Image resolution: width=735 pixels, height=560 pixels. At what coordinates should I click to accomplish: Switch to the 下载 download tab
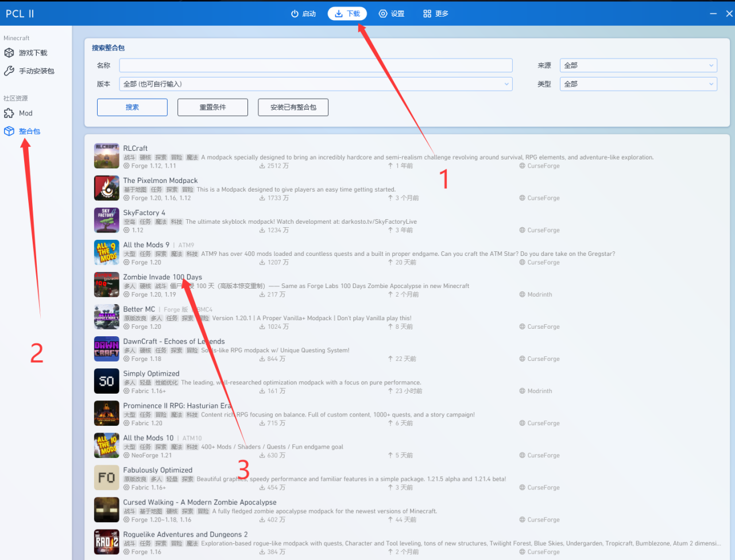pyautogui.click(x=347, y=14)
